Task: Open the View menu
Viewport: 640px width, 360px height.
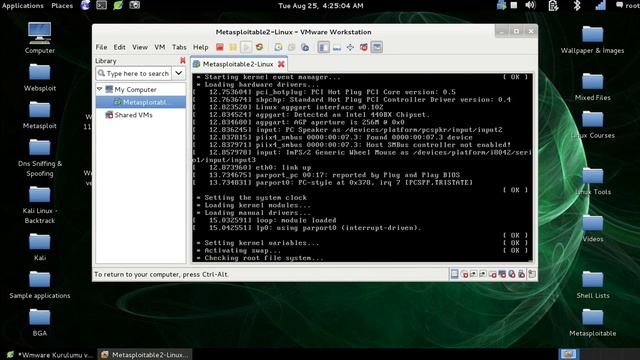Action: [140, 47]
